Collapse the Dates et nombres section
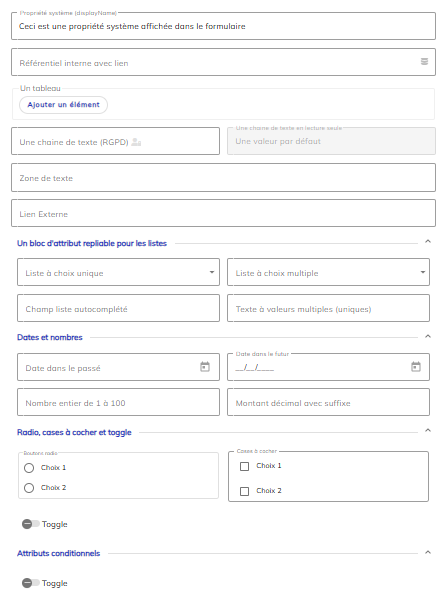 (x=428, y=336)
